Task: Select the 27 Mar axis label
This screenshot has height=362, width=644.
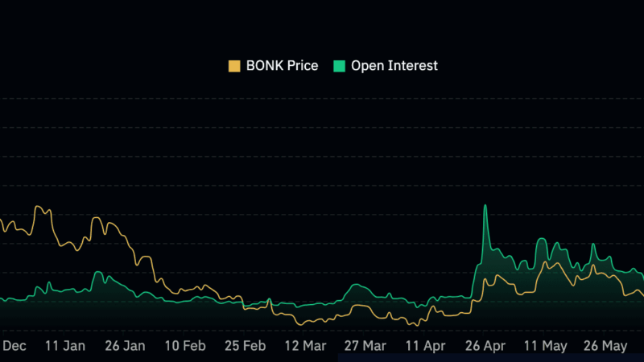Action: point(365,346)
